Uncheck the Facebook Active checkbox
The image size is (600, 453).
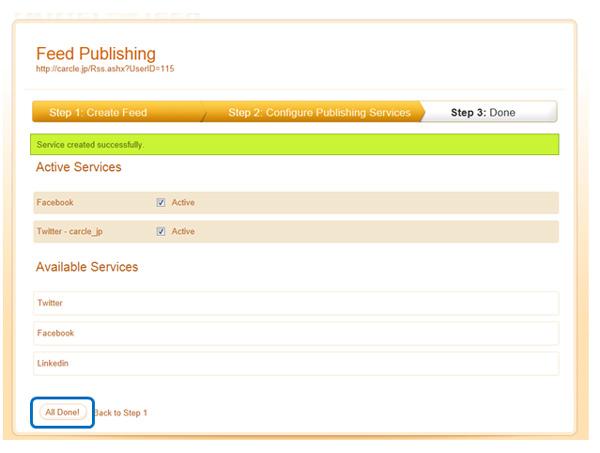tap(161, 203)
